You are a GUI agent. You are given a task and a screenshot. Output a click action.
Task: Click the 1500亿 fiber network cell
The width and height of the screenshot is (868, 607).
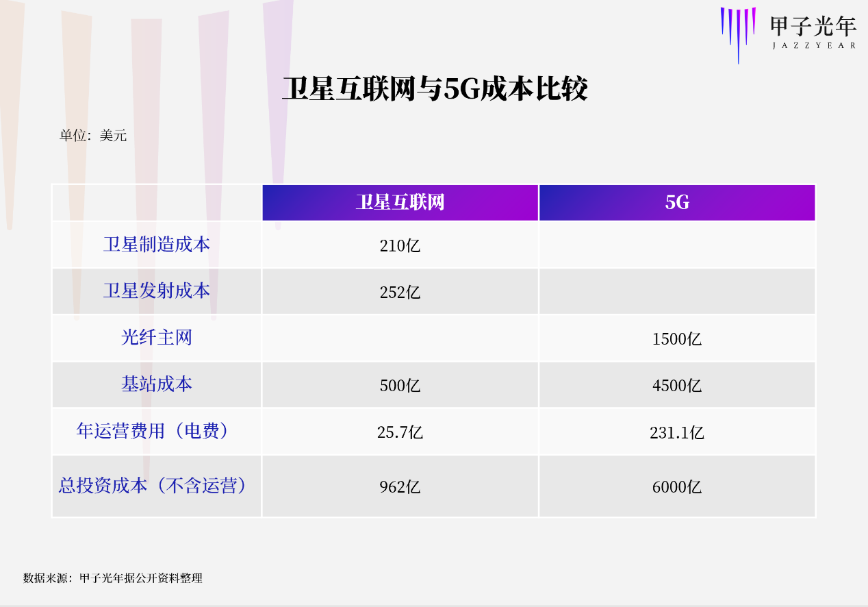coord(677,339)
